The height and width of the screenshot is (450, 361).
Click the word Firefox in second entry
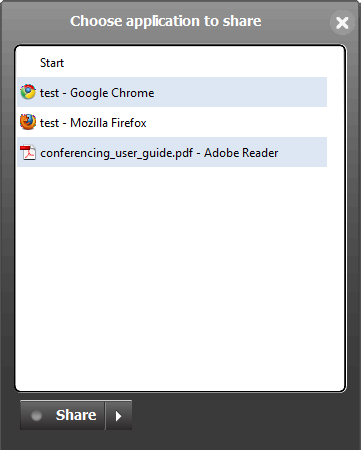(129, 123)
